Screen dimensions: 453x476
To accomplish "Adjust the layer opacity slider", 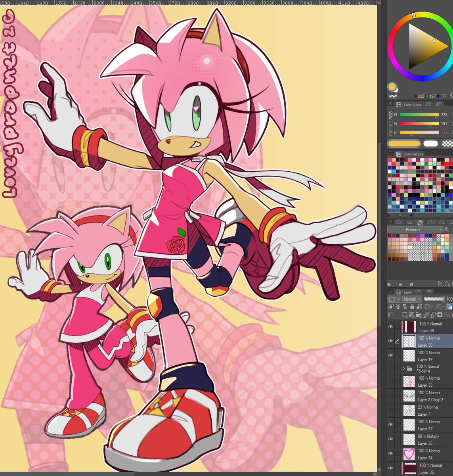I will pos(434,299).
